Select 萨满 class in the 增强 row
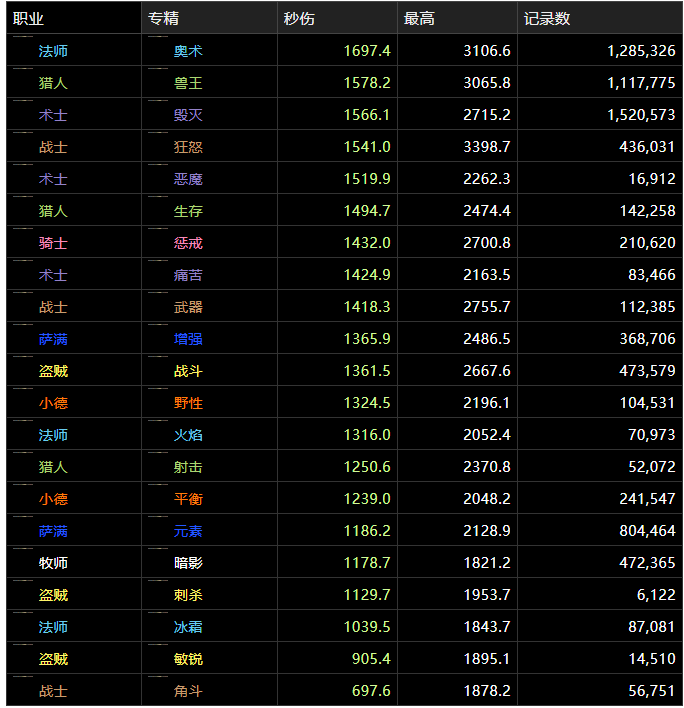This screenshot has width=684, height=708. [53, 339]
